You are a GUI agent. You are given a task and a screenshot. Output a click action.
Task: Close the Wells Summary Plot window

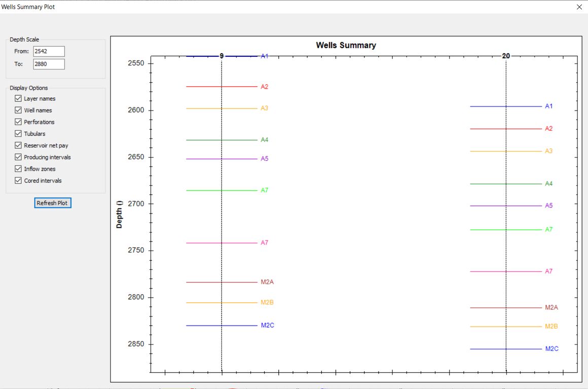click(x=579, y=7)
